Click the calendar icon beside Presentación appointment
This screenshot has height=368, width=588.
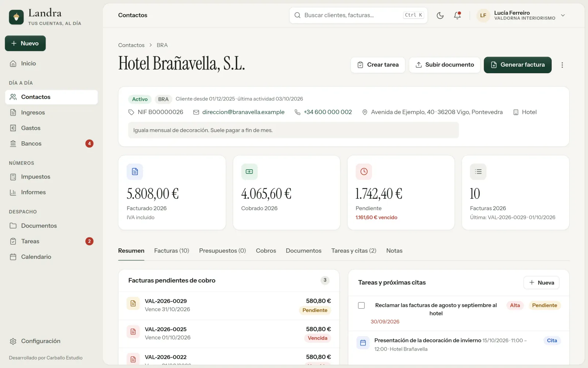(363, 343)
